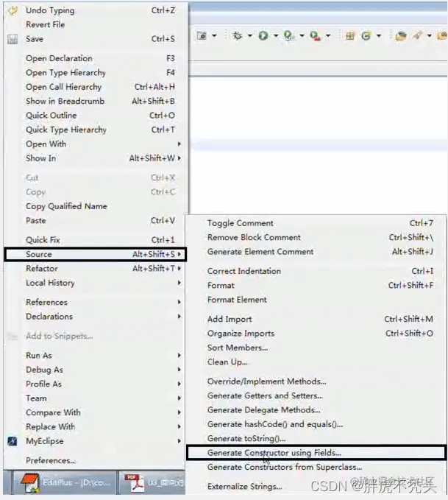This screenshot has height=500, width=448.
Task: Choose Add Import entry
Action: [316, 319]
